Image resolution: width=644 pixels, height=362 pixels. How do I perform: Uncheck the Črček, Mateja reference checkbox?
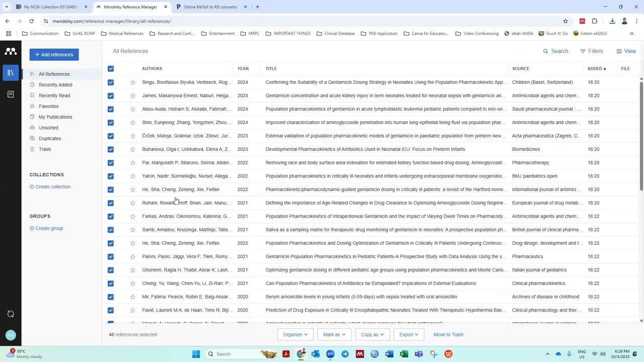coord(111,136)
